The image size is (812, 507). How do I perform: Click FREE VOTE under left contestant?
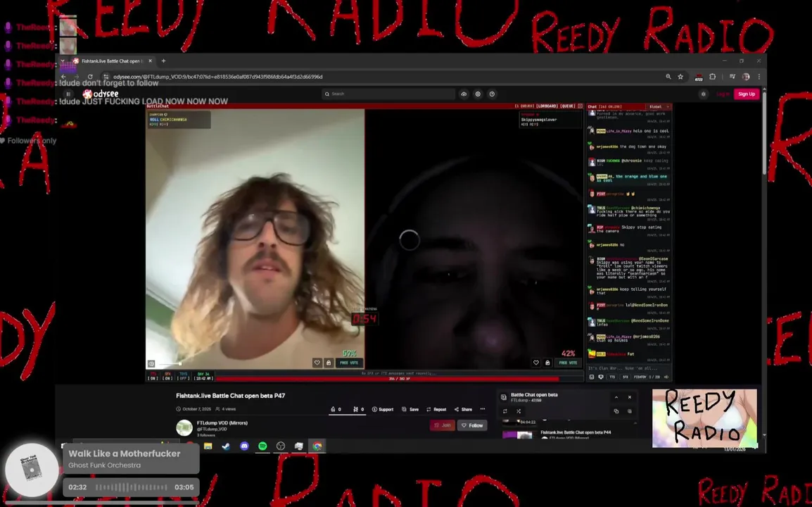pos(349,363)
